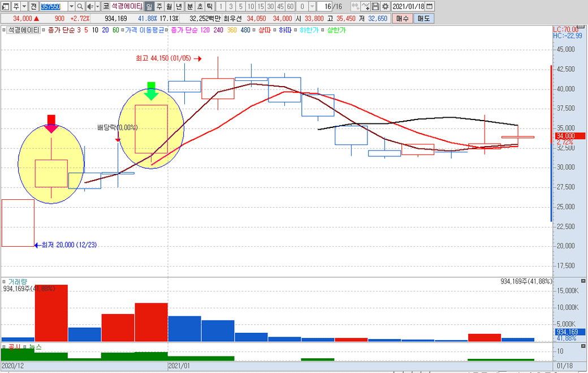Open dropdown arrow beside the speaker icon
This screenshot has width=588, height=373.
click(x=97, y=6)
